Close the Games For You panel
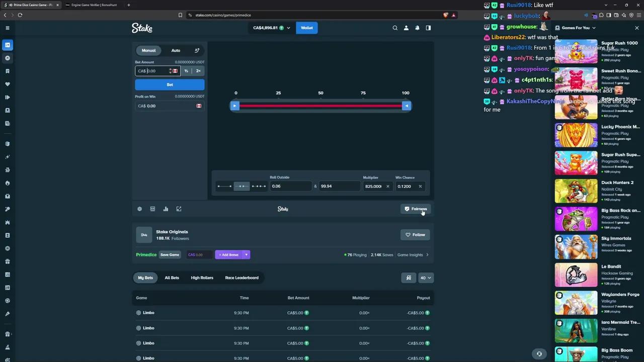The image size is (644, 362). coord(637,28)
